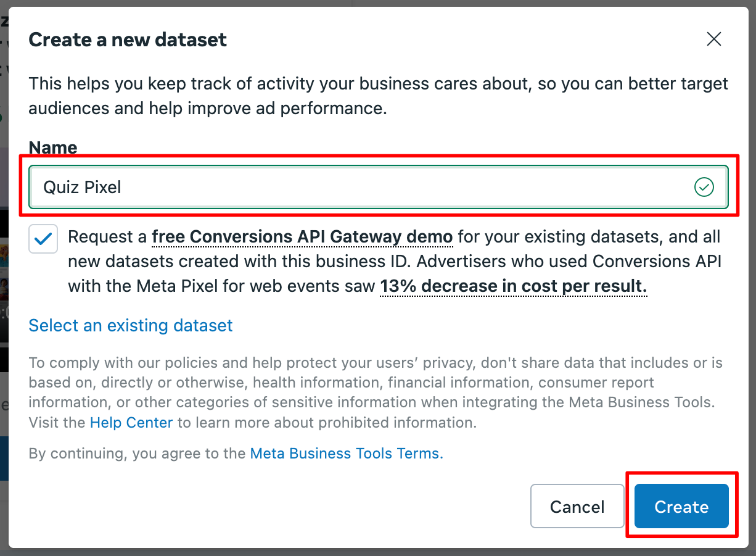This screenshot has width=756, height=556.
Task: Click the dimmed strip below the dialog
Action: pyautogui.click(x=378, y=552)
